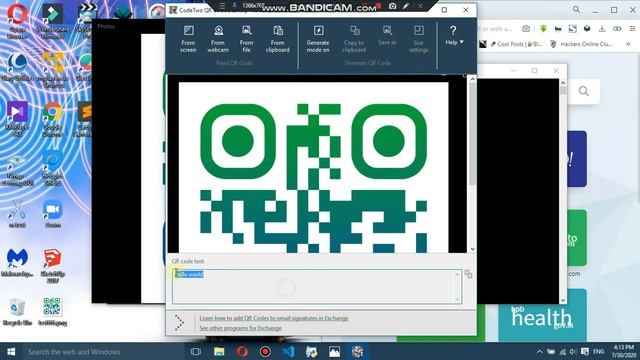Open Zoom desktop shortcut
This screenshot has width=640, height=360.
click(x=53, y=213)
